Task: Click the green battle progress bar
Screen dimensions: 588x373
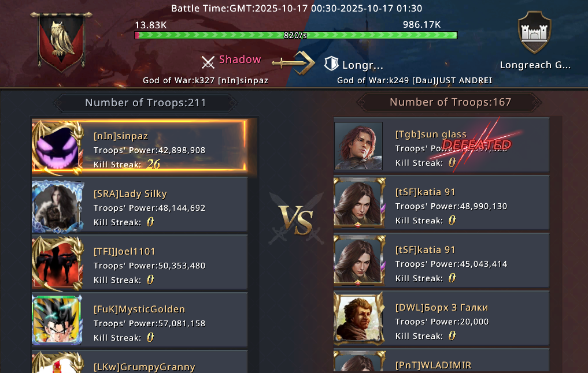Action: pyautogui.click(x=296, y=35)
